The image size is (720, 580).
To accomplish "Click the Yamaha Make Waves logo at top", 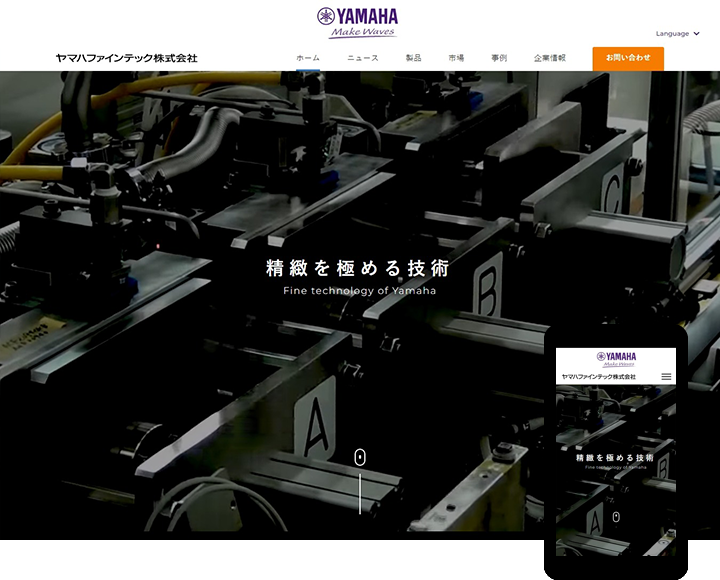I will tap(358, 21).
